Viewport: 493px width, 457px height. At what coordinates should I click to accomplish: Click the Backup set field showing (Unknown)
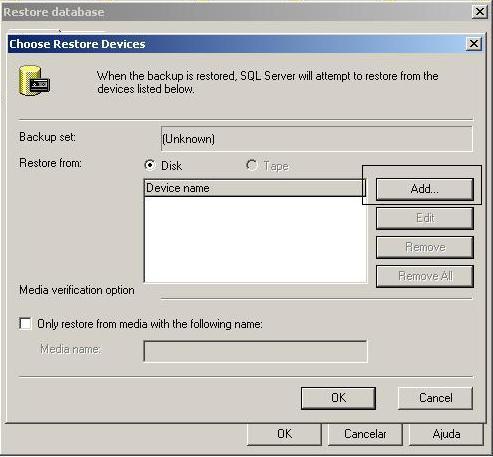[x=316, y=139]
